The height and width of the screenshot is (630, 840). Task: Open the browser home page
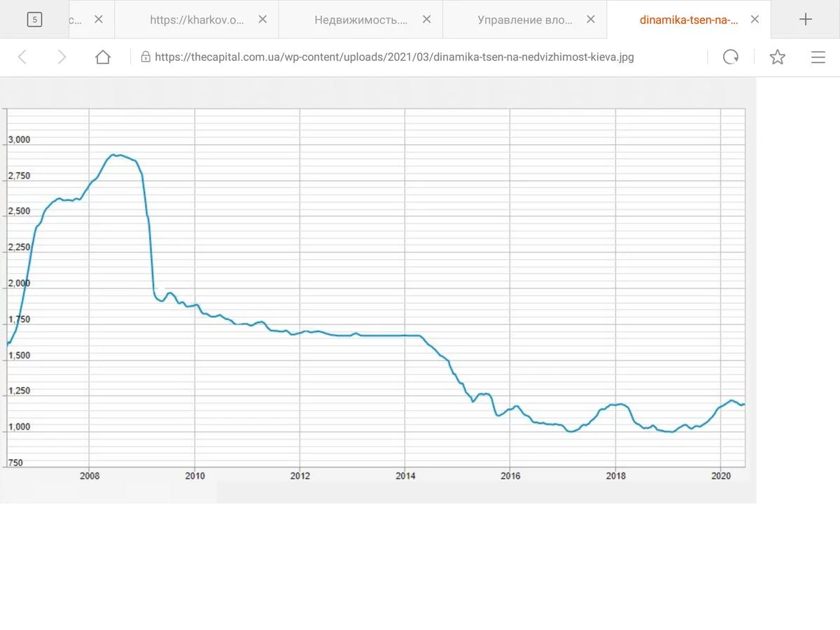tap(103, 57)
